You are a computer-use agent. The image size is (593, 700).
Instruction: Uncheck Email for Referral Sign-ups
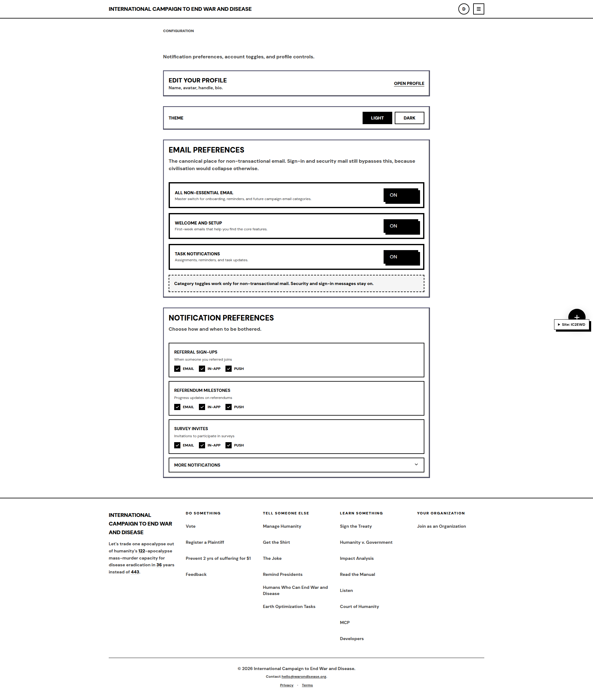(x=177, y=369)
